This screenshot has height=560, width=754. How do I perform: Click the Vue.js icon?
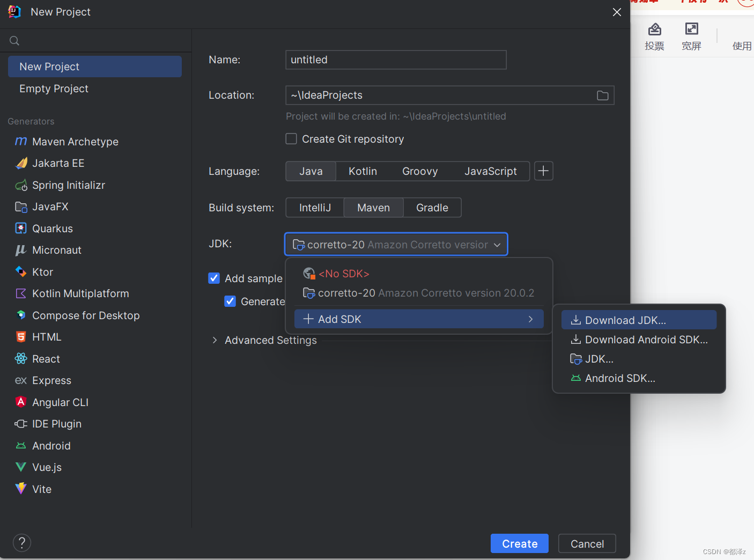pyautogui.click(x=20, y=467)
